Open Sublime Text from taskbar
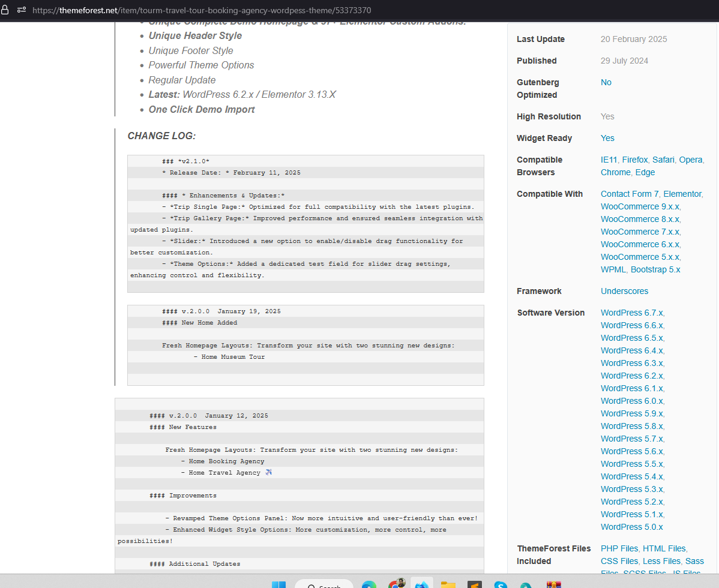 tap(475, 585)
